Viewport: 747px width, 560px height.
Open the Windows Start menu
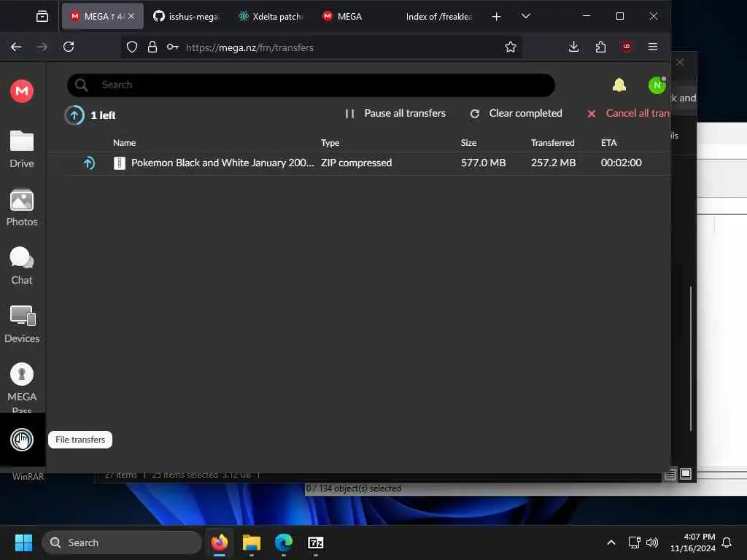pyautogui.click(x=24, y=542)
